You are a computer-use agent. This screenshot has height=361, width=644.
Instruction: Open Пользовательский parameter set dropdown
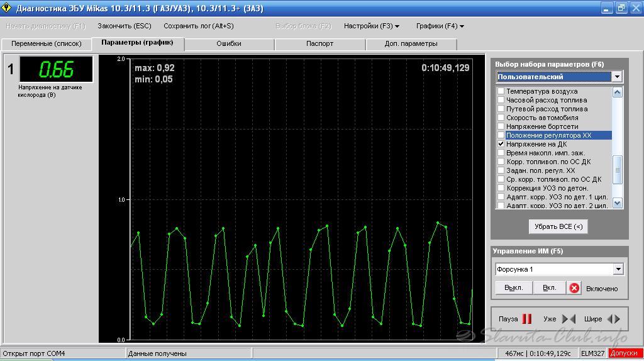pyautogui.click(x=617, y=77)
